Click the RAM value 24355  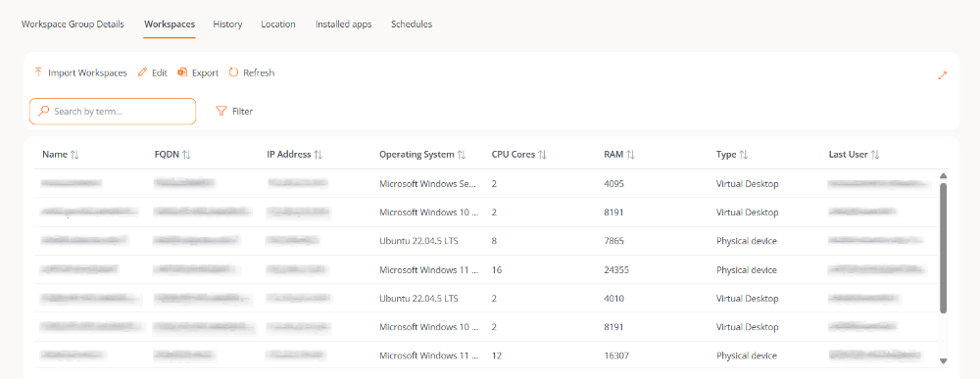(x=616, y=270)
